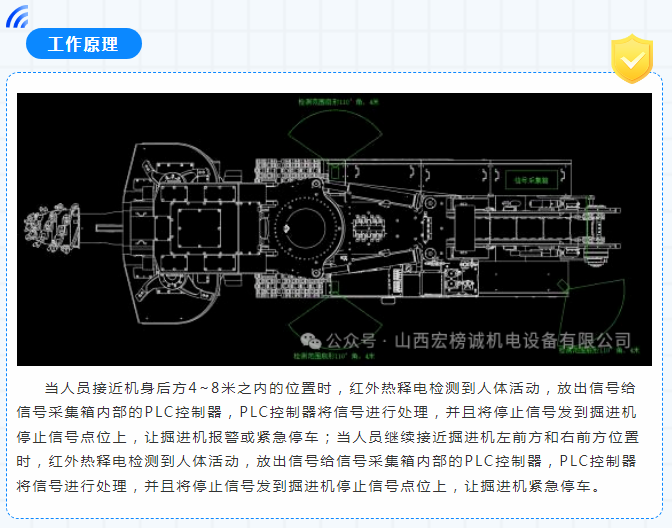Click the blue signal wave icon
The image size is (672, 528).
coord(17,18)
